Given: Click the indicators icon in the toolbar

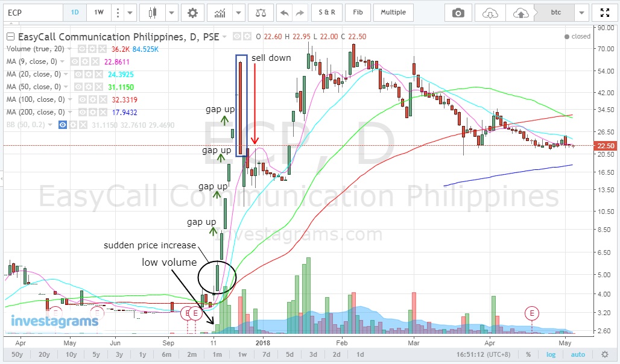Looking at the screenshot, I should tap(220, 12).
